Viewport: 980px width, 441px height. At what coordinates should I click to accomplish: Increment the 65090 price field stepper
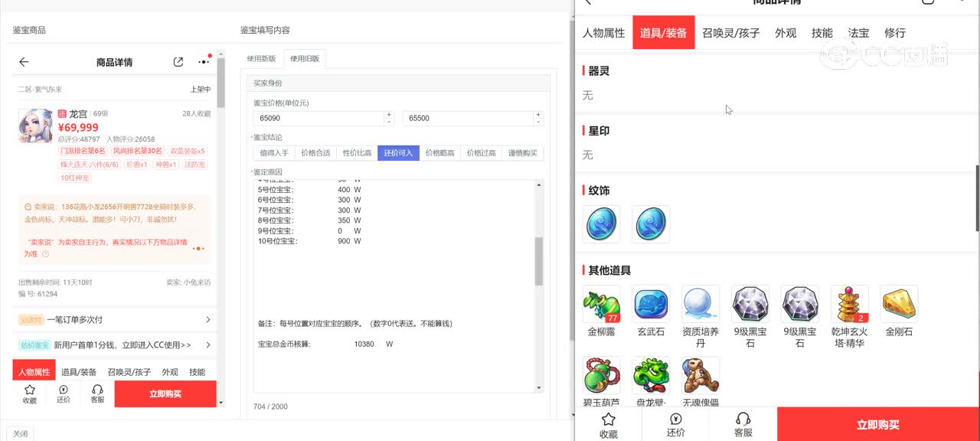point(389,115)
